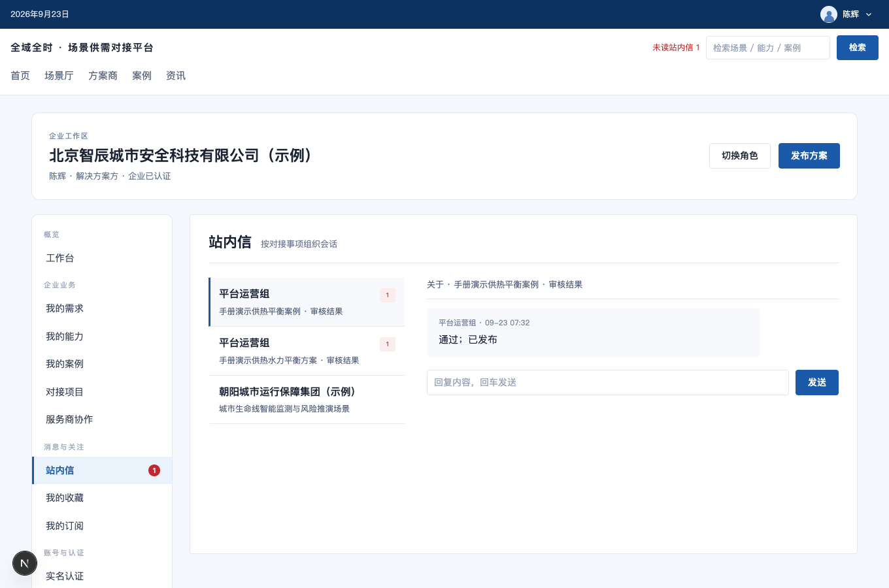Click the 发送 send button
The width and height of the screenshot is (889, 588).
point(817,382)
